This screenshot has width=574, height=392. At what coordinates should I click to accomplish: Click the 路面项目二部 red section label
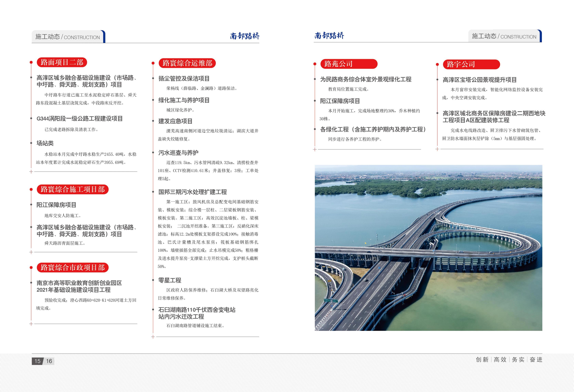(62, 62)
